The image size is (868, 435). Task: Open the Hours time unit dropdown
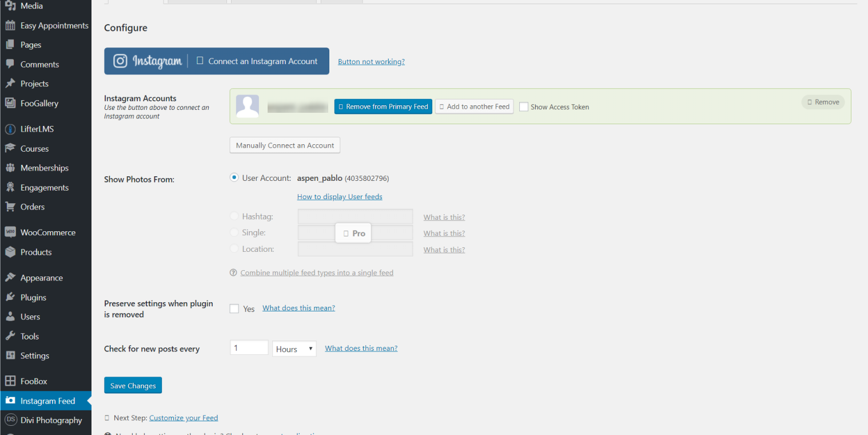[294, 349]
